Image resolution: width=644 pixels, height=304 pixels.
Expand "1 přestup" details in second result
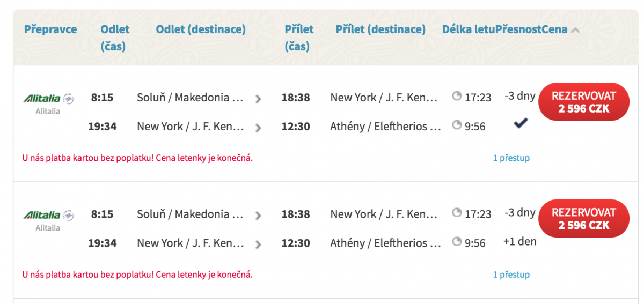pyautogui.click(x=511, y=275)
